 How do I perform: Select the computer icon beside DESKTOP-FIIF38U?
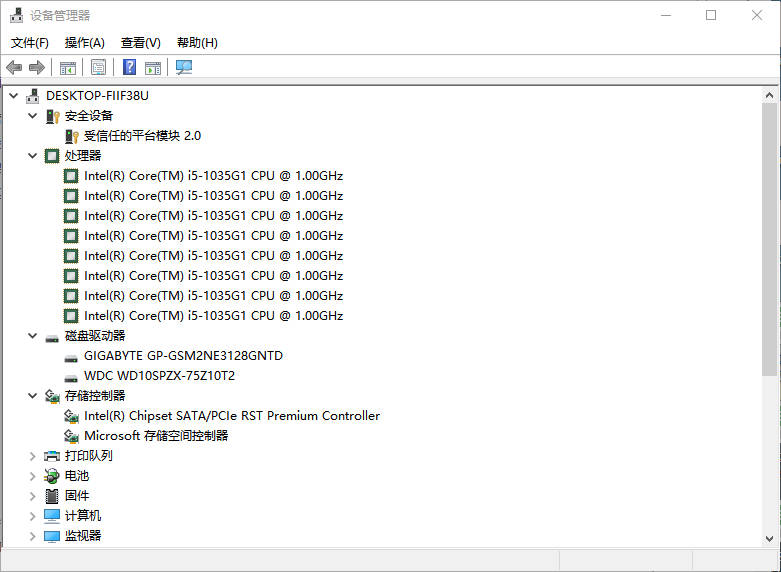click(x=33, y=96)
